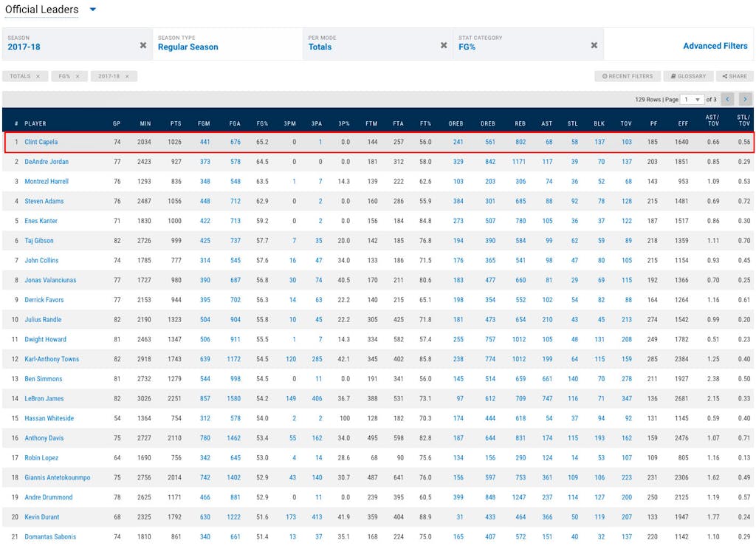Open Dwight Howard's player page

coord(45,340)
